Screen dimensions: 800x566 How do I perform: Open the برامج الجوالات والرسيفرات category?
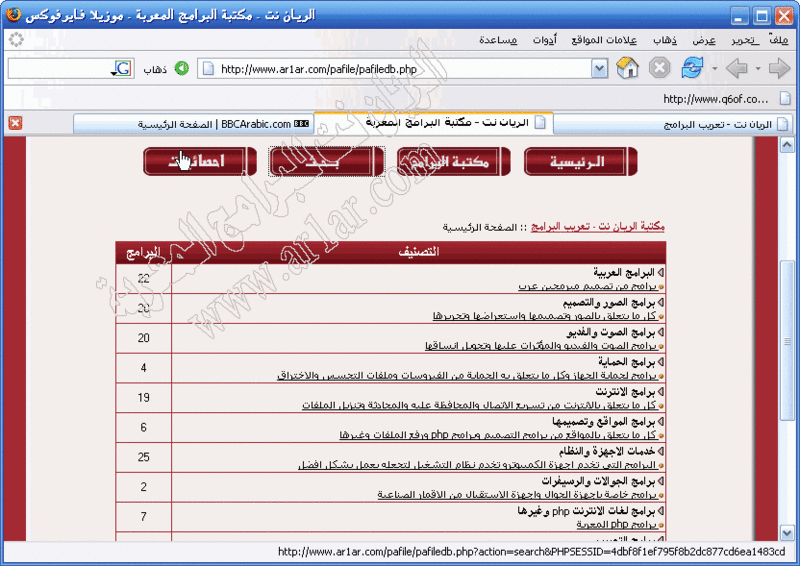coord(598,481)
